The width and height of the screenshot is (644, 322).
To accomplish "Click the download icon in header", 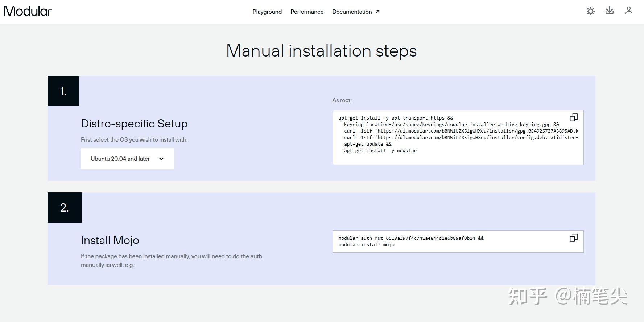I will click(x=610, y=11).
